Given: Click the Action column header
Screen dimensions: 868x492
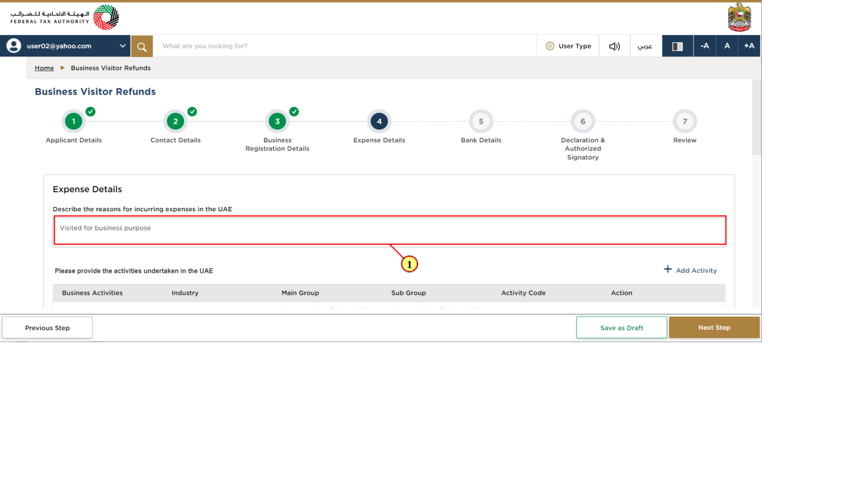Looking at the screenshot, I should click(621, 293).
